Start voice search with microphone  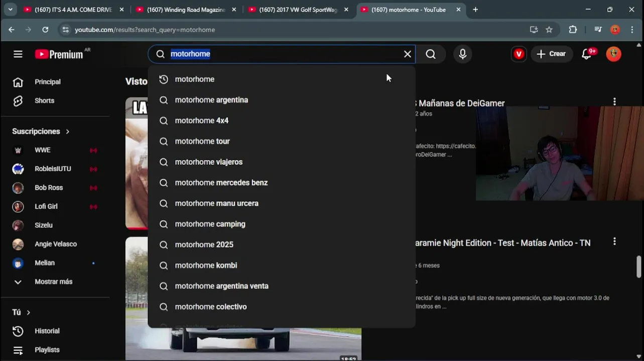(x=463, y=54)
